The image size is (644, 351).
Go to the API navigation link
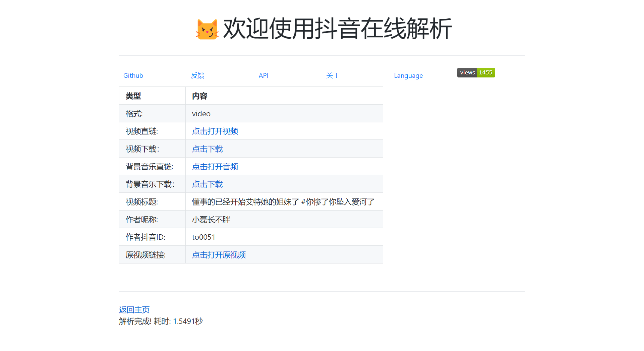tap(264, 75)
